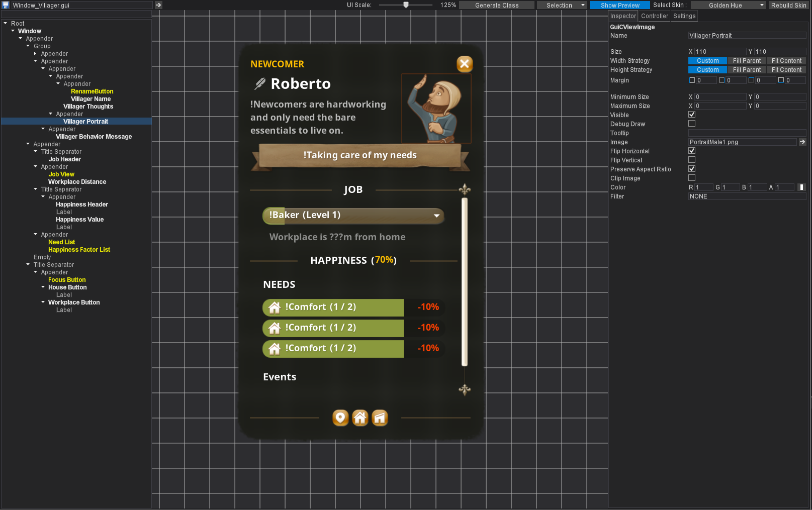Viewport: 812px width, 510px height.
Task: Click the flag icon at window bottom
Action: [x=380, y=418]
